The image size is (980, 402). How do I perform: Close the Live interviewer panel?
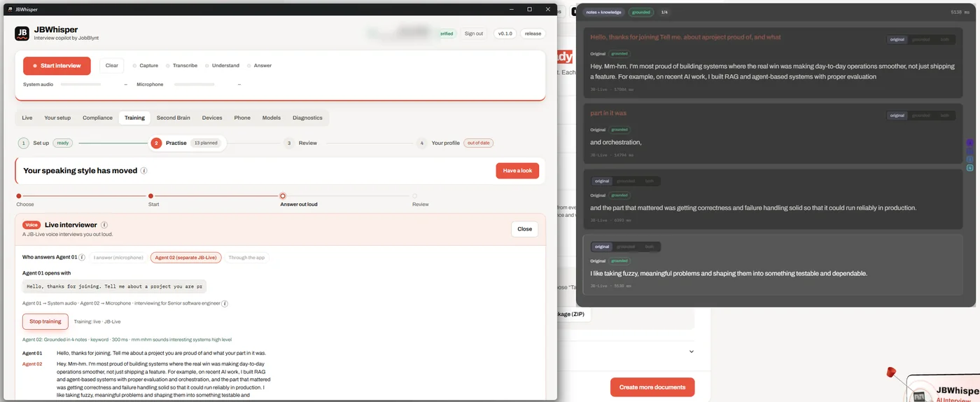click(524, 229)
